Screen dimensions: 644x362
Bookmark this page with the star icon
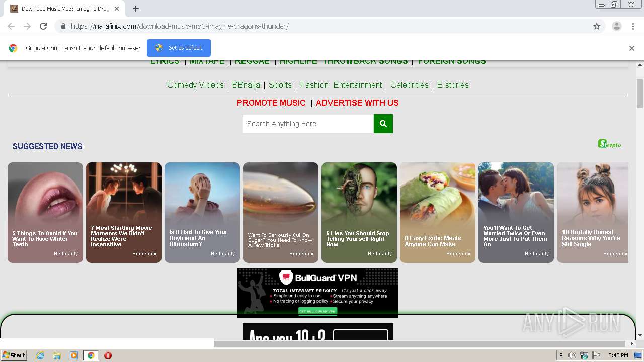pyautogui.click(x=597, y=26)
